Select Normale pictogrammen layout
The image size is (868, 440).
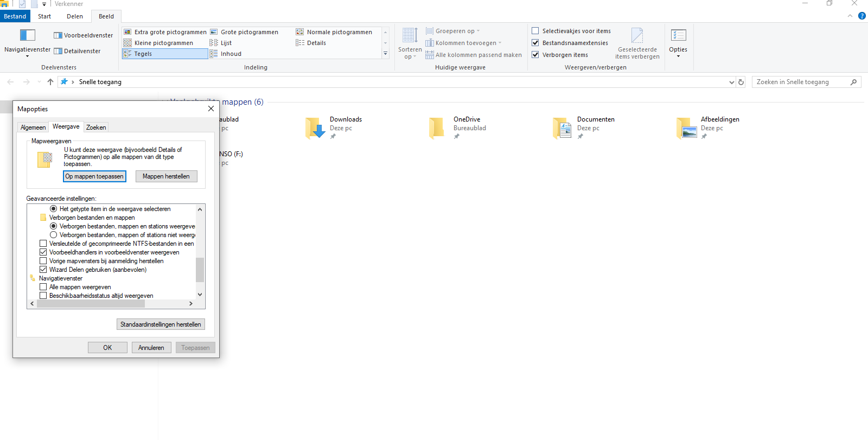[x=334, y=32]
